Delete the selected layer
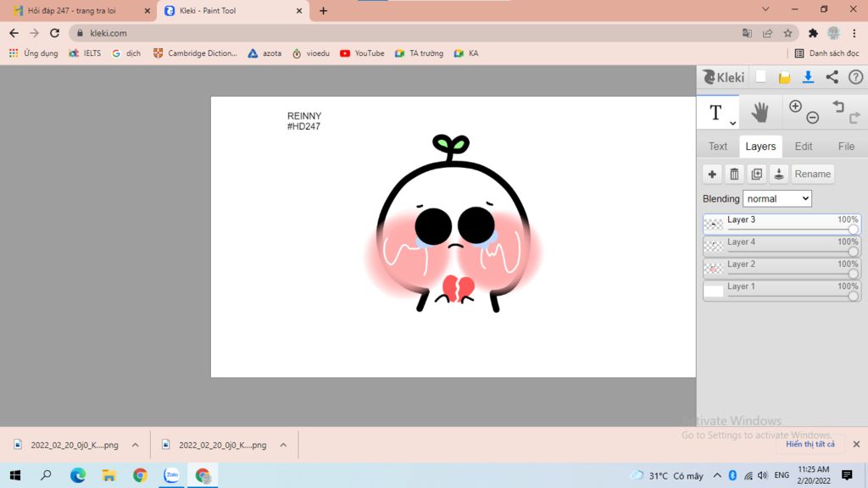This screenshot has height=488, width=868. tap(734, 175)
